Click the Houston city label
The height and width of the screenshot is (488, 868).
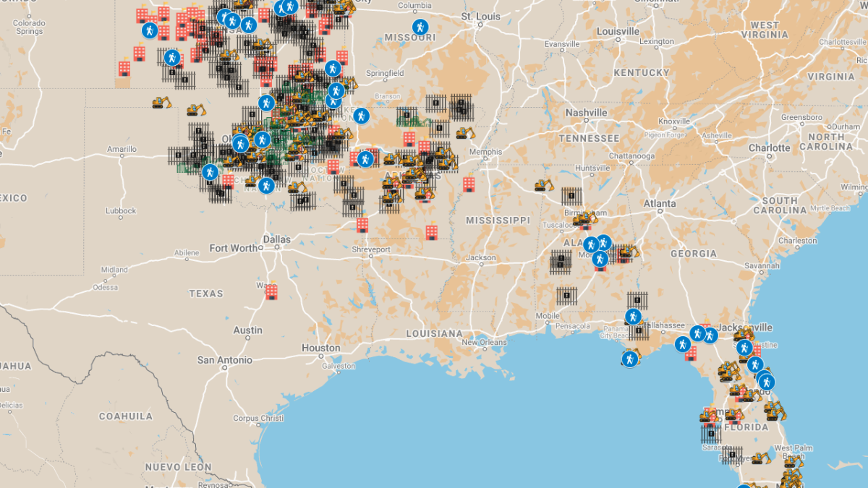click(320, 348)
